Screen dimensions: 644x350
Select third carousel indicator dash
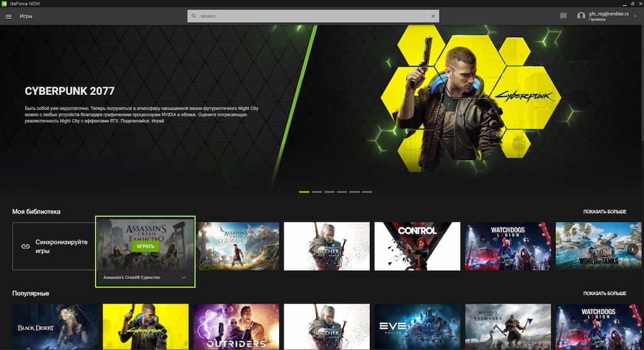coord(330,192)
